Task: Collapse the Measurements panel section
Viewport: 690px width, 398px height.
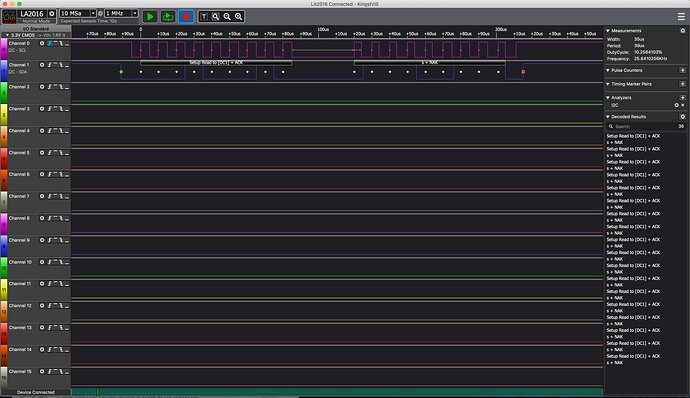Action: point(608,31)
